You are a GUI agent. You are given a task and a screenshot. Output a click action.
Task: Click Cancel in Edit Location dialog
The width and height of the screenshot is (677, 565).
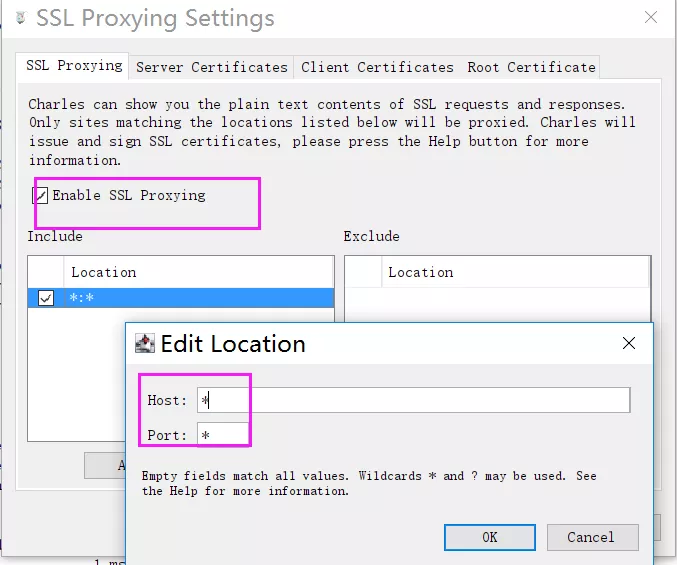click(x=592, y=537)
